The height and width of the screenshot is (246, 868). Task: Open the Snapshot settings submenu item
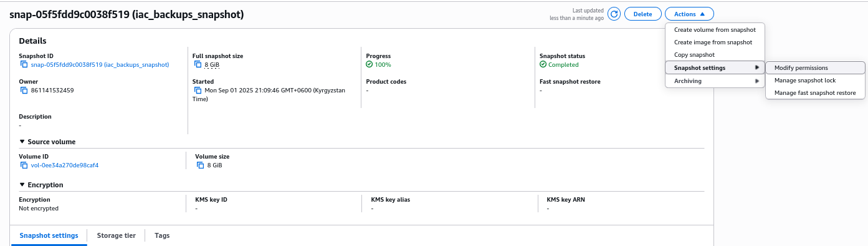tap(715, 67)
